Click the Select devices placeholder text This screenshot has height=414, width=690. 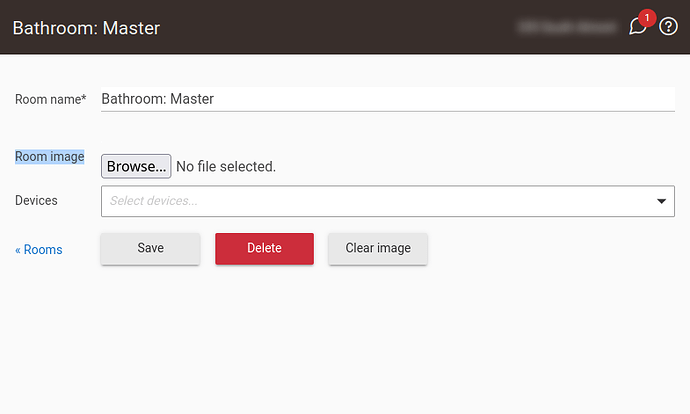coord(154,201)
